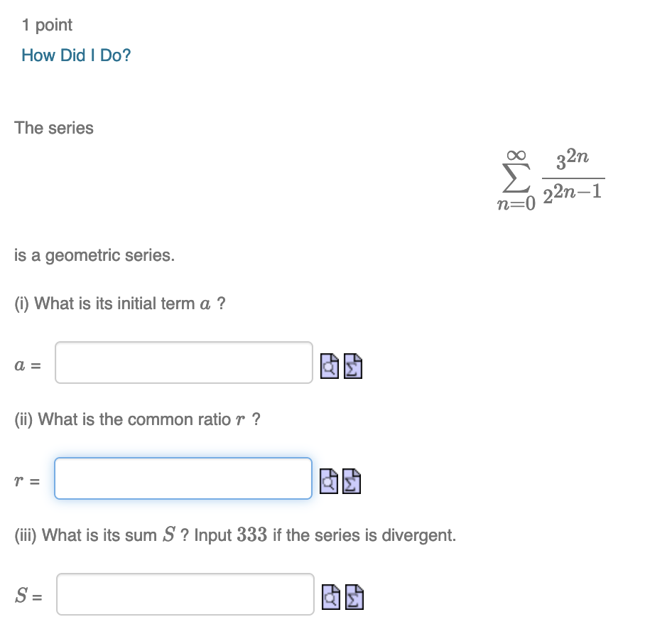Click the question text for part (ii)
This screenshot has width=672, height=644.
[138, 419]
